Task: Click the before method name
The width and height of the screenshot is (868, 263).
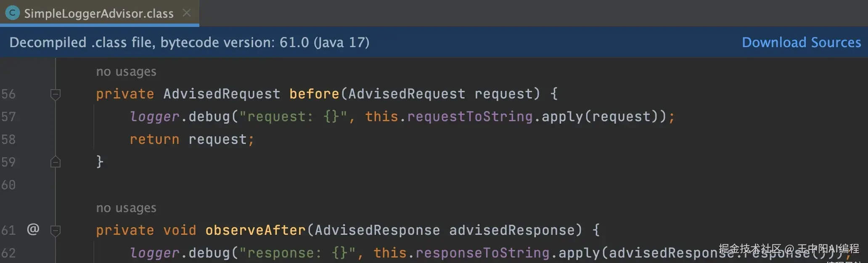Action: pyautogui.click(x=314, y=93)
